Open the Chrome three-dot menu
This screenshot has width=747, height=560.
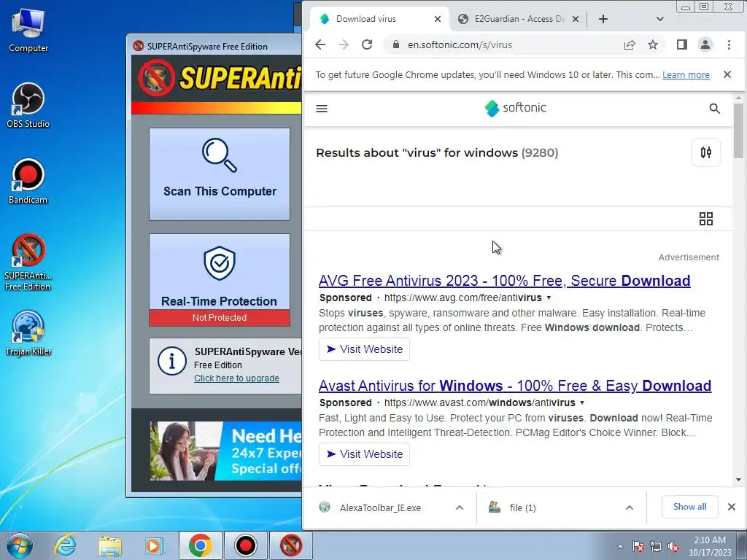[x=729, y=44]
